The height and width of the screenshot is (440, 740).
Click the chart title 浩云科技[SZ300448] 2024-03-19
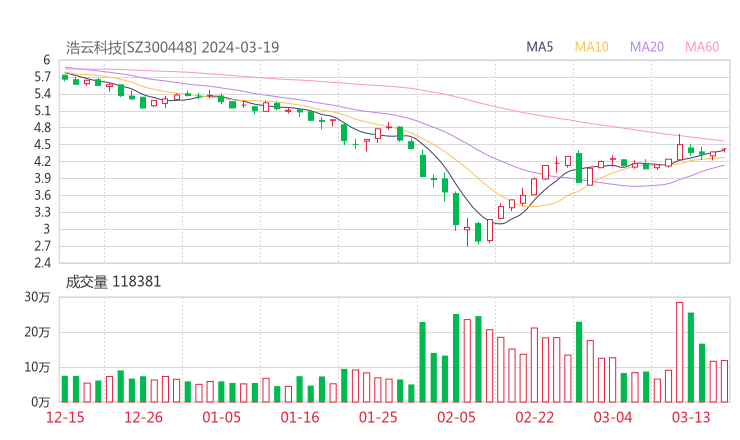coord(172,47)
